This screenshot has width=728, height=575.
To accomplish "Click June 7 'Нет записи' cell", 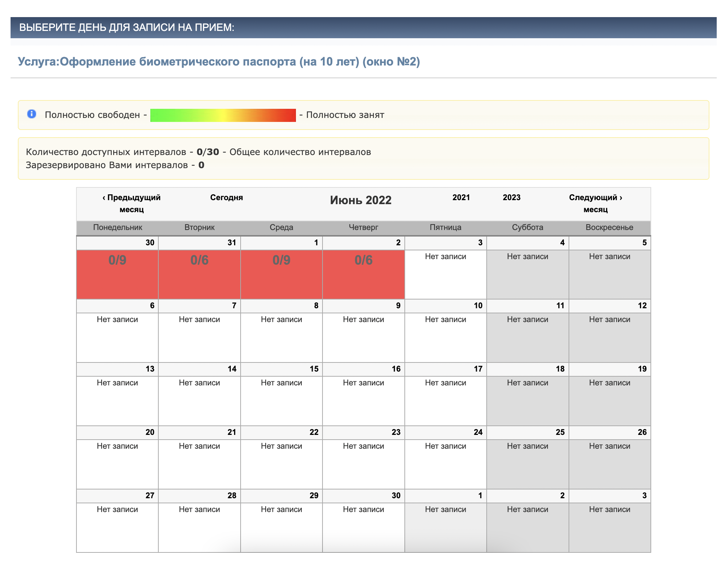I will click(199, 337).
